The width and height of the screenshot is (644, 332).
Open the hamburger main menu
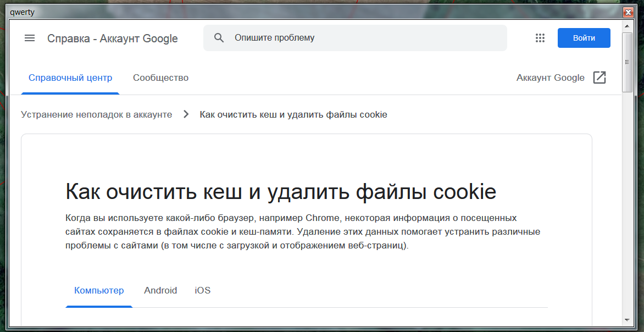[x=30, y=38]
